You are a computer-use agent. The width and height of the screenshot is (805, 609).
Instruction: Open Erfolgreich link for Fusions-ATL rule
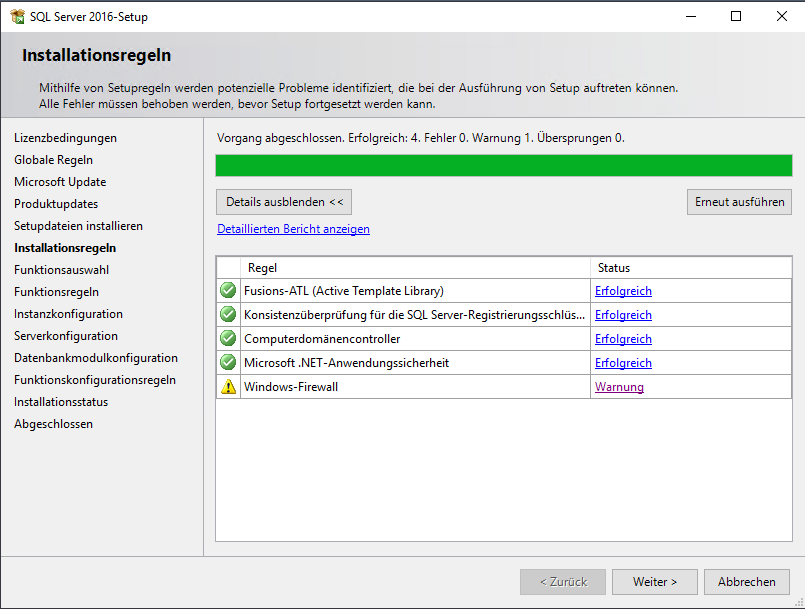coord(623,291)
